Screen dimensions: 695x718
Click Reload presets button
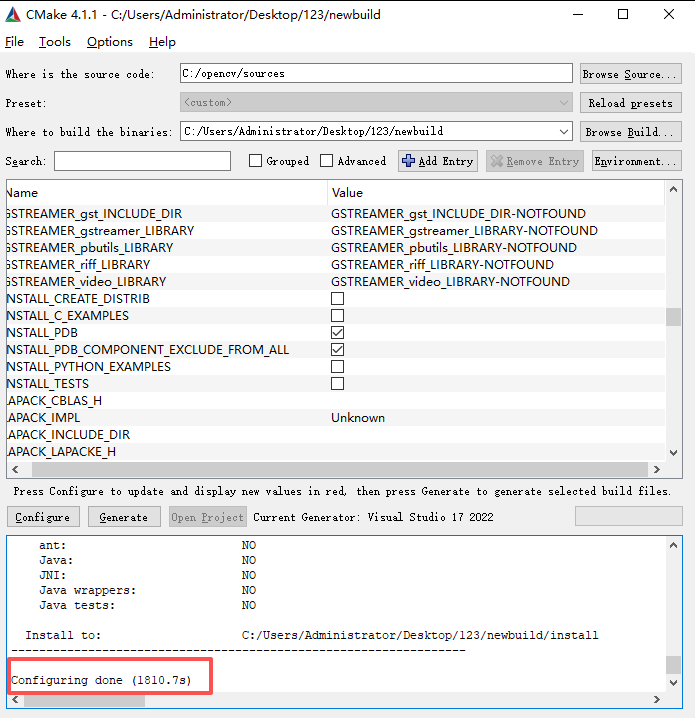point(630,103)
